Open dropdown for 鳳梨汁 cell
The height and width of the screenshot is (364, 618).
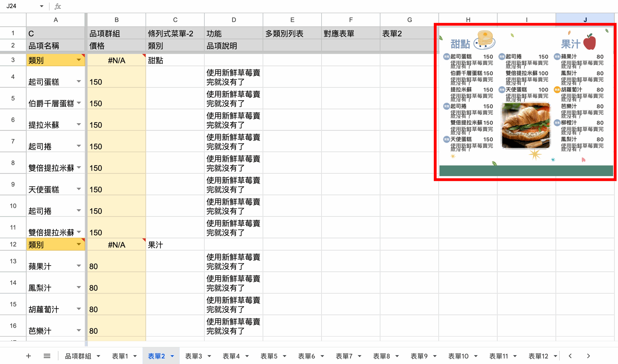pos(79,287)
